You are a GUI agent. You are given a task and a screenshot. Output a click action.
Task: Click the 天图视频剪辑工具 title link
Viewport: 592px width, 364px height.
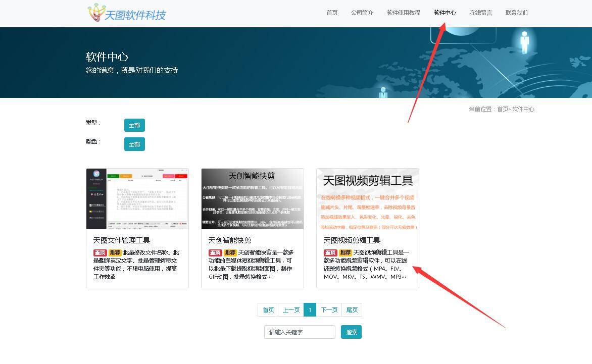coord(352,240)
